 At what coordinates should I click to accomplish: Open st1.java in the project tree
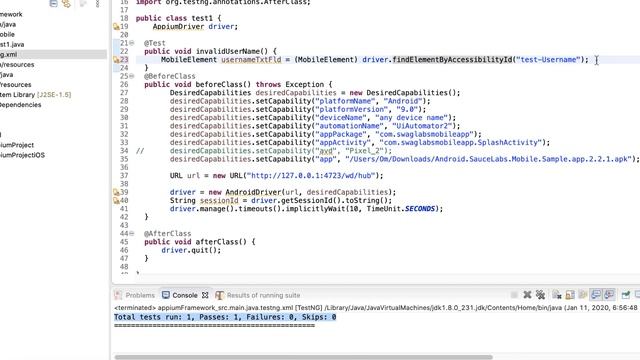tap(12, 44)
